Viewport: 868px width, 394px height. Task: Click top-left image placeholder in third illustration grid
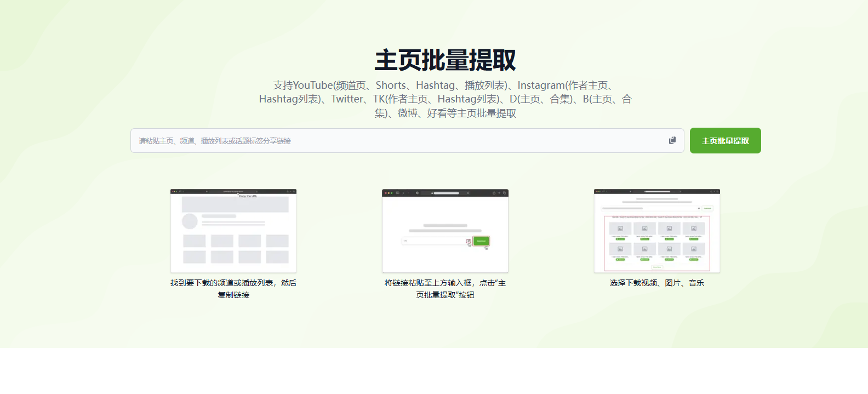click(x=620, y=229)
